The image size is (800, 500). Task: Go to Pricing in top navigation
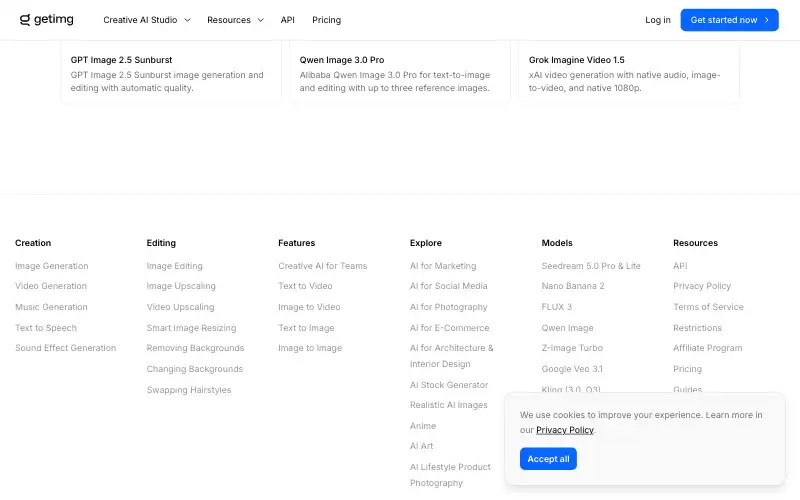327,20
